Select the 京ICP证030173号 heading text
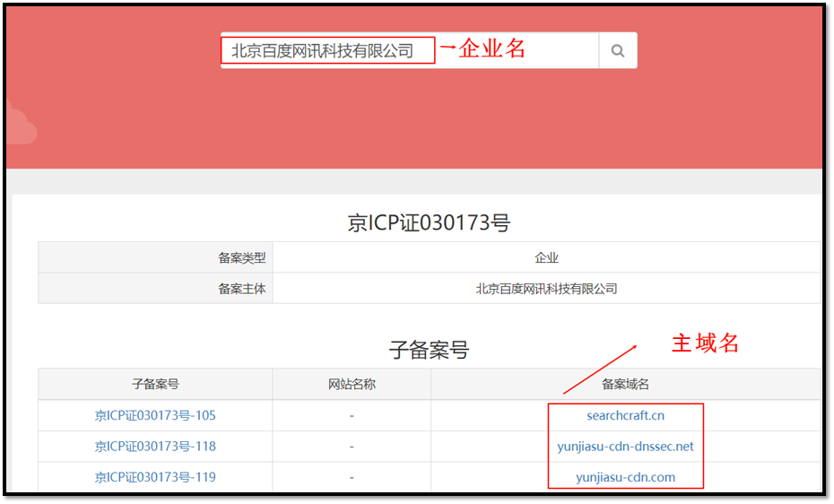 click(430, 222)
